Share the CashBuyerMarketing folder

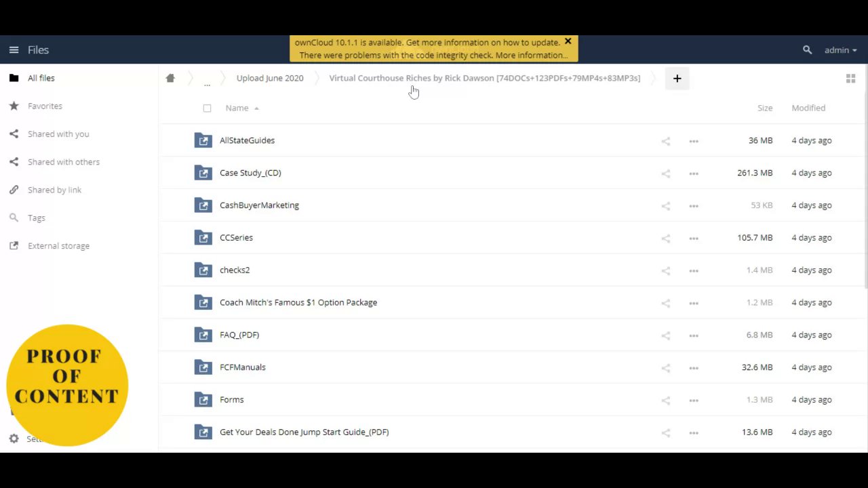click(x=665, y=206)
